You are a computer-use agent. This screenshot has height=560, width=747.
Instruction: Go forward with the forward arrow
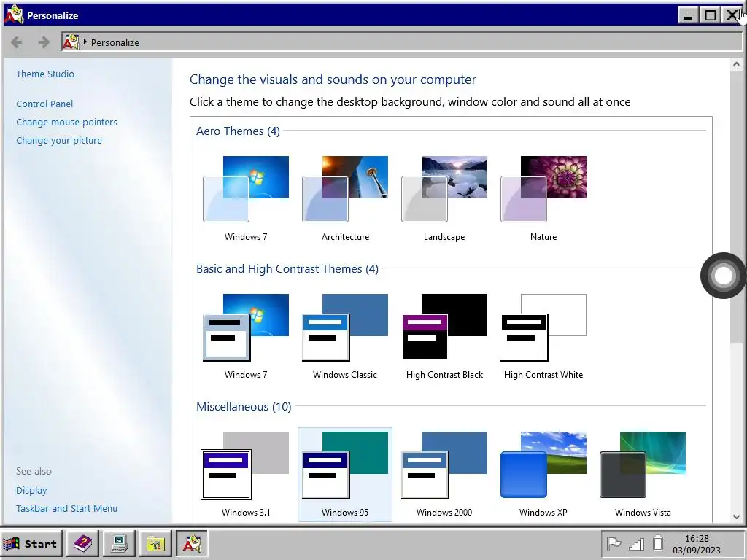pyautogui.click(x=43, y=42)
